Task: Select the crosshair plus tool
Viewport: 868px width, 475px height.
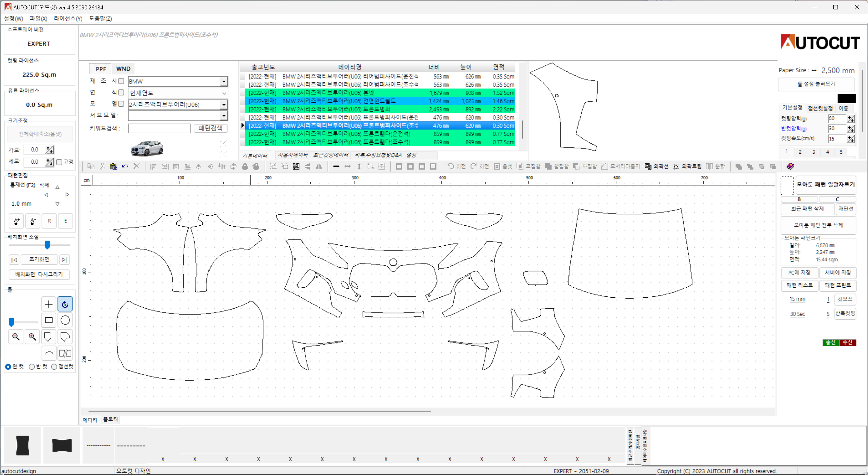Action: coord(49,304)
